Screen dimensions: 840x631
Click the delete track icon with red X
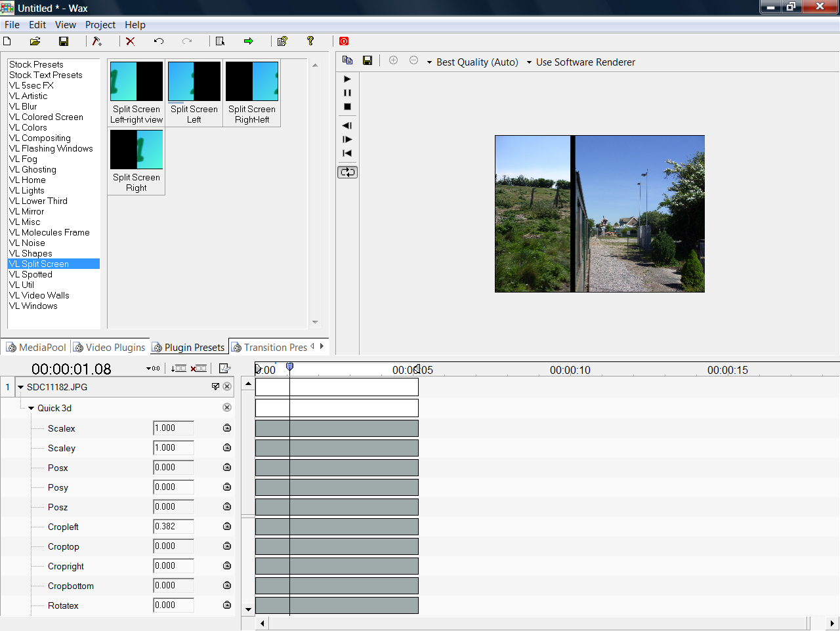click(x=199, y=369)
